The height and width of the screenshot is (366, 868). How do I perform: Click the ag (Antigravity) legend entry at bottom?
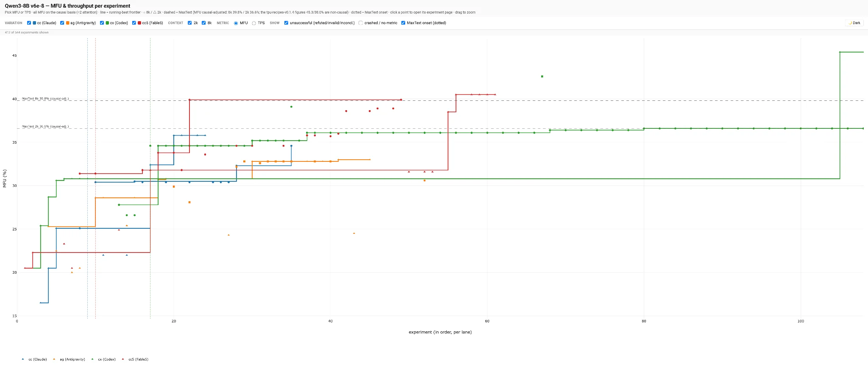click(x=69, y=359)
